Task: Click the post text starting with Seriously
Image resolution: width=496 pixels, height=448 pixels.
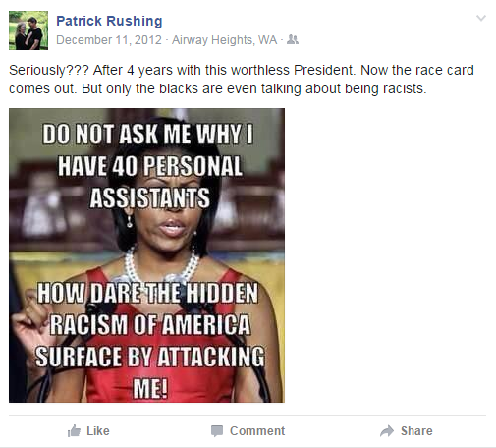Action: pos(242,80)
